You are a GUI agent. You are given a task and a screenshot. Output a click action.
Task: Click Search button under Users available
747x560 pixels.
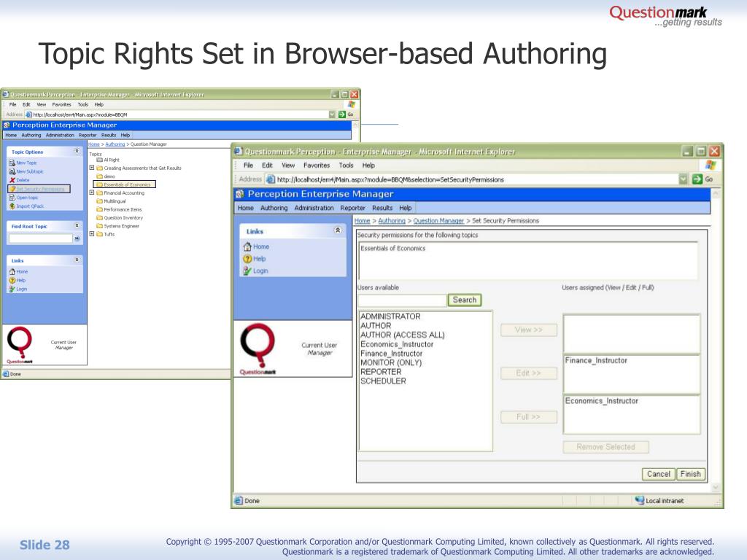465,300
